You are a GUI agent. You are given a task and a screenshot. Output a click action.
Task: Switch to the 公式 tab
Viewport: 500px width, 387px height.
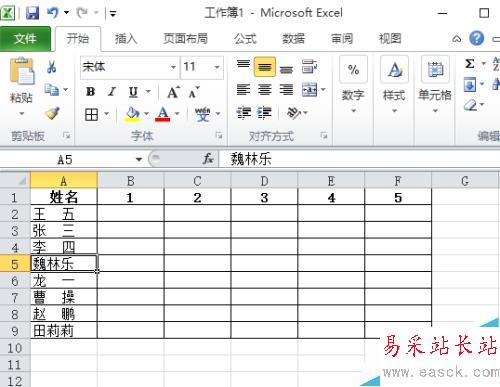[245, 39]
